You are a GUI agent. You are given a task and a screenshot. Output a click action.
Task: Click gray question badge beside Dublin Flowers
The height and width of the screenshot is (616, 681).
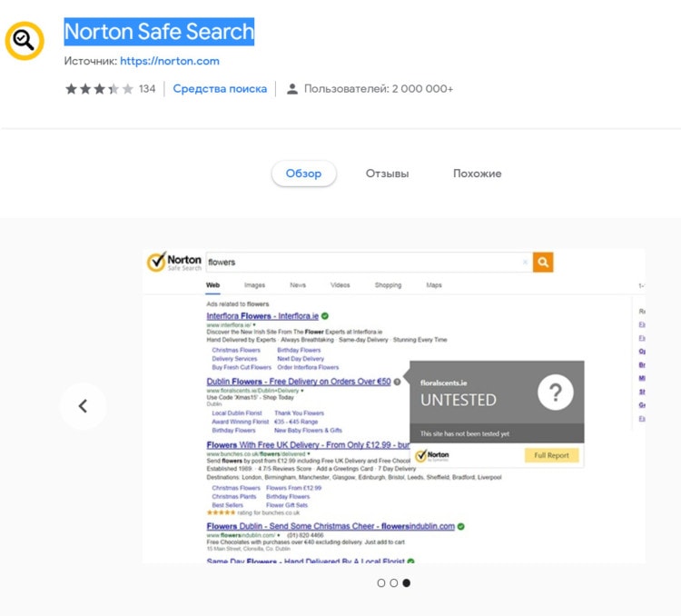point(397,382)
